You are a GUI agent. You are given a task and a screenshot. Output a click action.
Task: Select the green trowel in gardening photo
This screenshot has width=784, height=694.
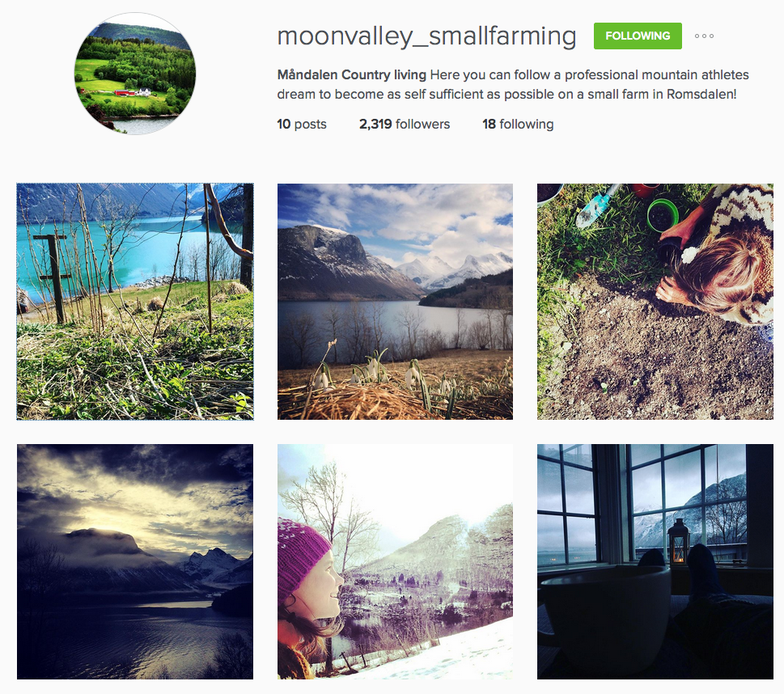[595, 206]
